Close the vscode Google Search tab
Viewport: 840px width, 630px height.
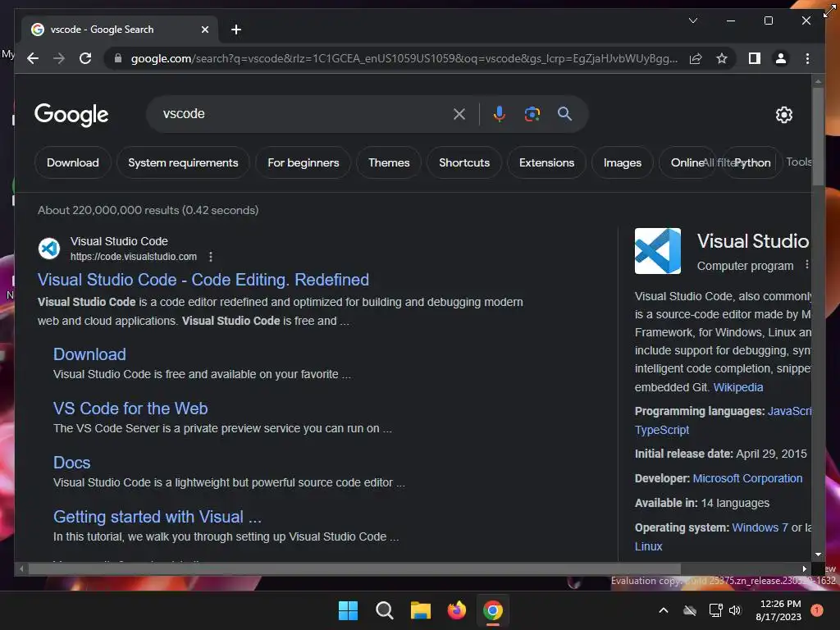(x=204, y=30)
